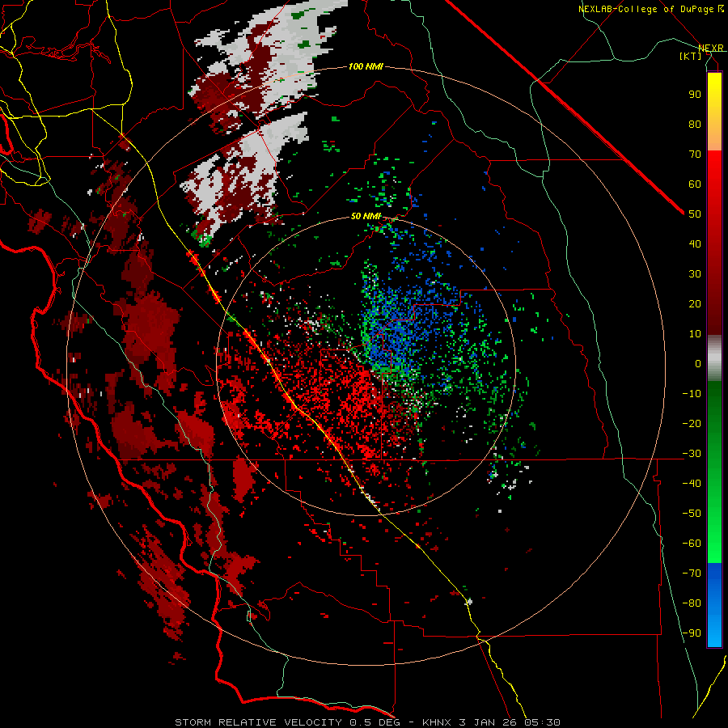Click the -50 value on velocity scale
728x728 pixels.
pos(692,514)
